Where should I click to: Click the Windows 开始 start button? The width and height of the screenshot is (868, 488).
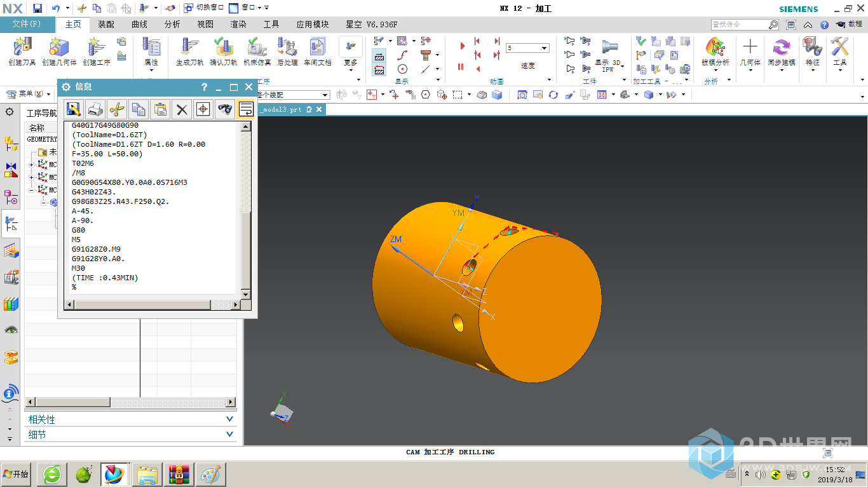(x=16, y=474)
